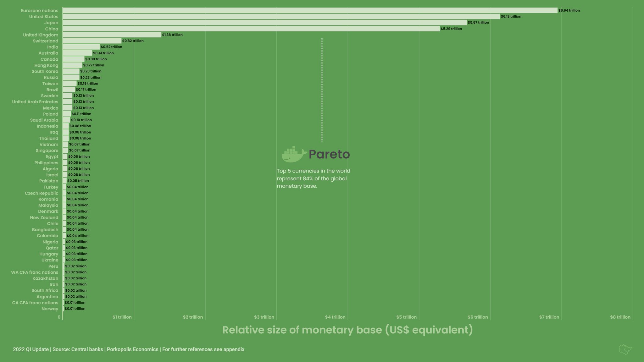Click the "Pakistan" country label
This screenshot has width=644, height=362.
49,181
